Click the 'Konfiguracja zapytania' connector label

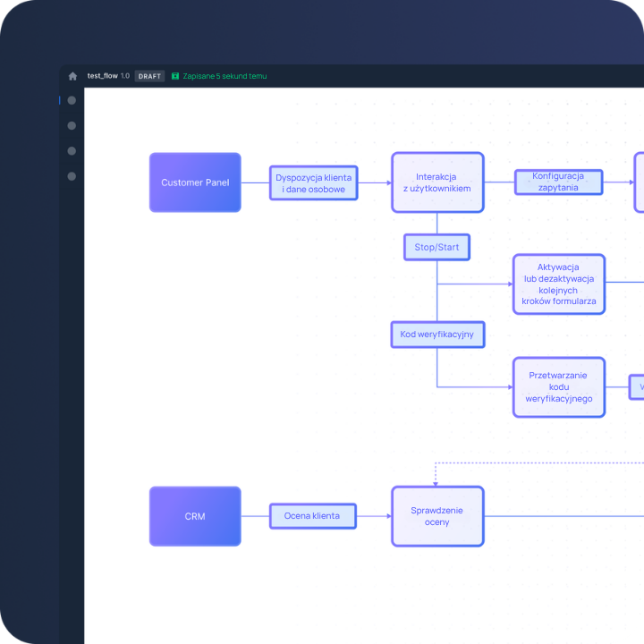tap(558, 182)
